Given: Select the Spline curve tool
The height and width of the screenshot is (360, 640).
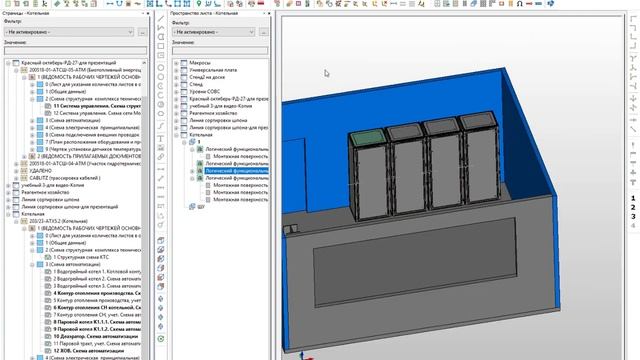Looking at the screenshot, I should coord(161,126).
